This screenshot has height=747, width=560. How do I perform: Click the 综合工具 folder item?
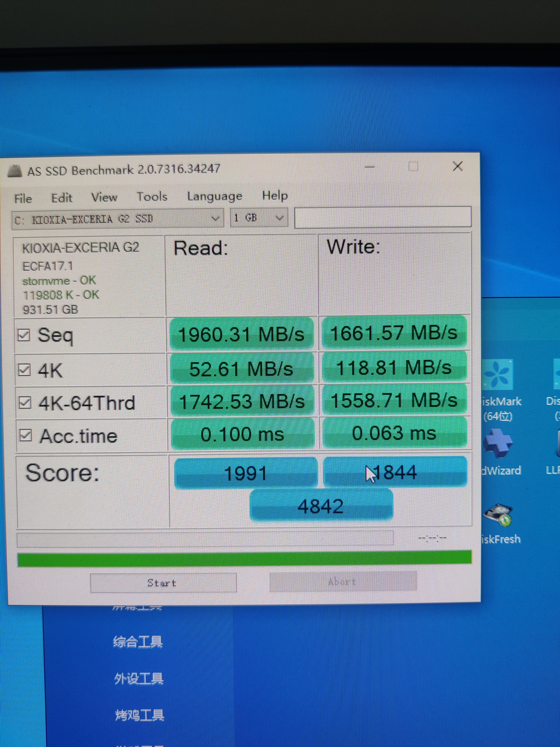pyautogui.click(x=138, y=642)
